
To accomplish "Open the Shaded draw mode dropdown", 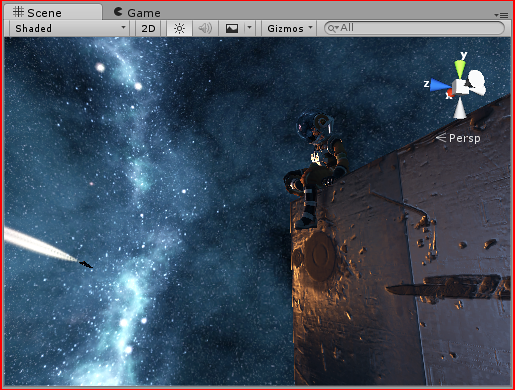I will pos(70,28).
